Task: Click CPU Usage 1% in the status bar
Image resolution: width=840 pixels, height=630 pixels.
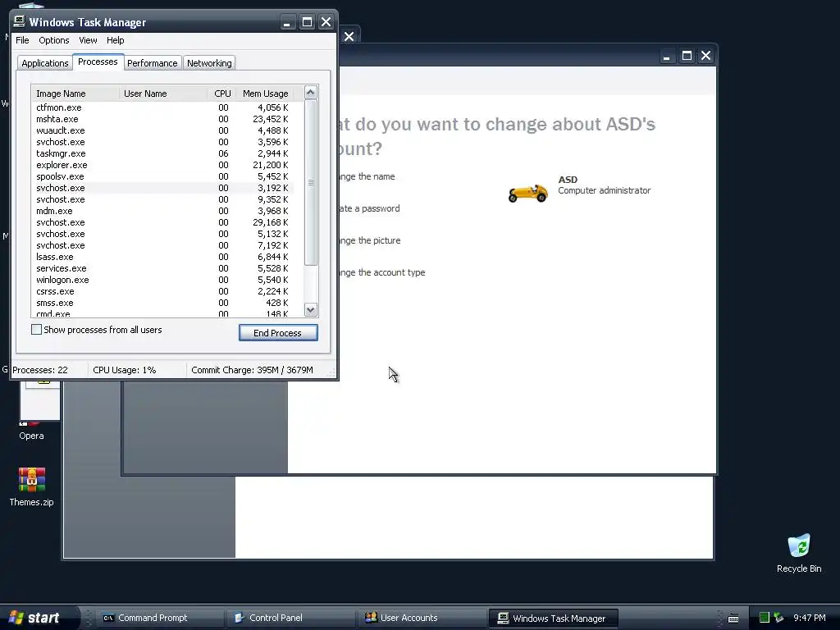Action: 125,370
